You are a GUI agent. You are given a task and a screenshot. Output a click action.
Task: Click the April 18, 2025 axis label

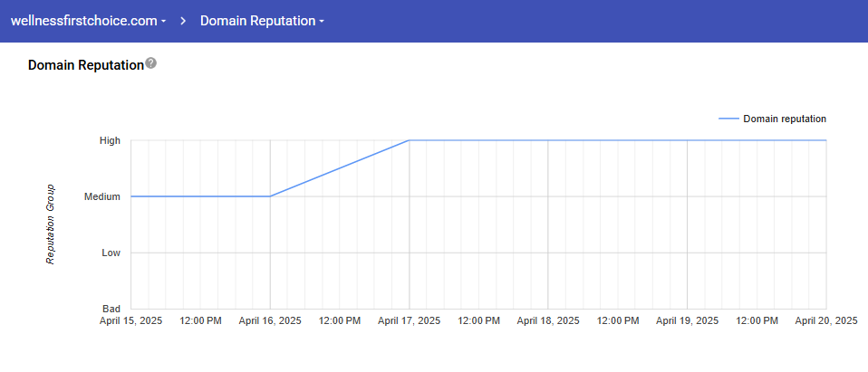click(x=548, y=320)
